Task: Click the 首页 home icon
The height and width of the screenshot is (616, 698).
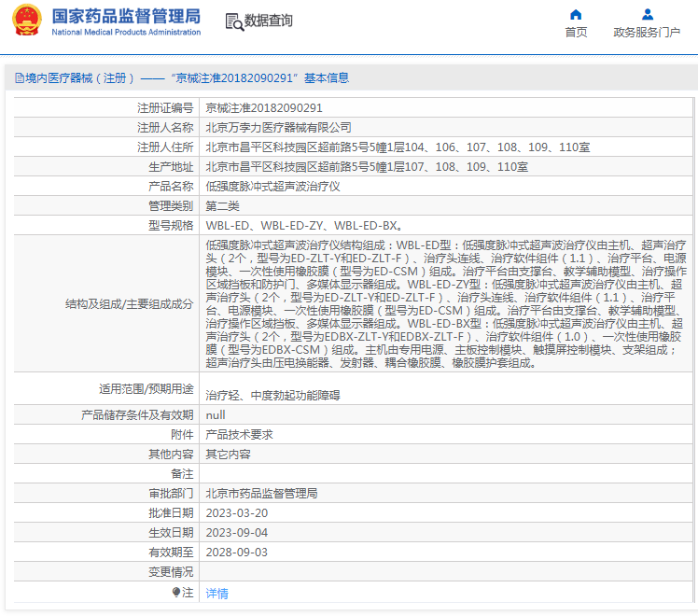Action: (576, 15)
